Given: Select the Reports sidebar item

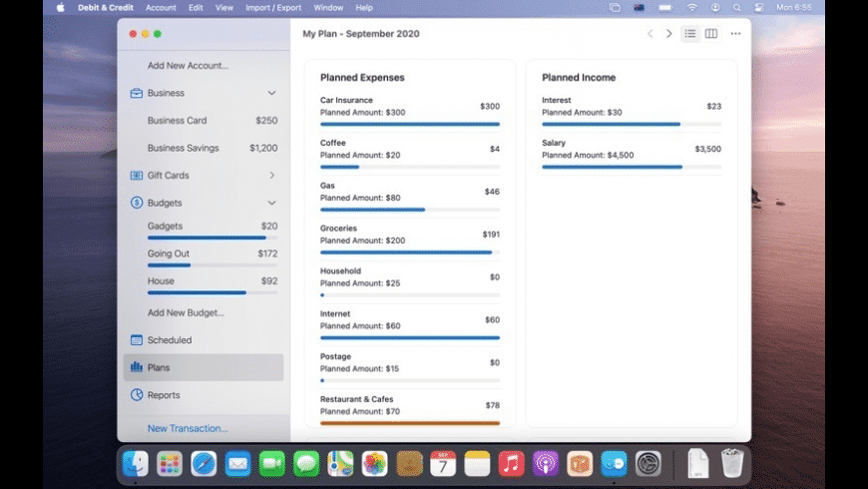Looking at the screenshot, I should pos(204,395).
